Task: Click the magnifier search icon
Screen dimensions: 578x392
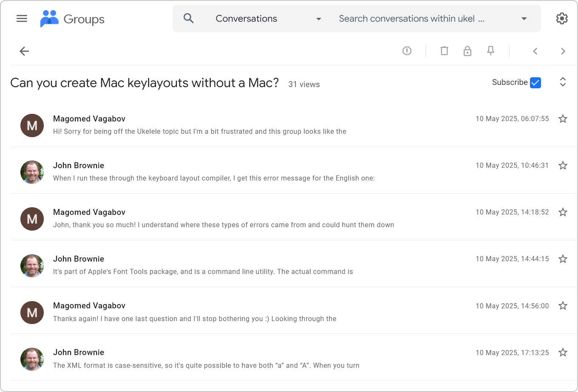Action: (189, 18)
